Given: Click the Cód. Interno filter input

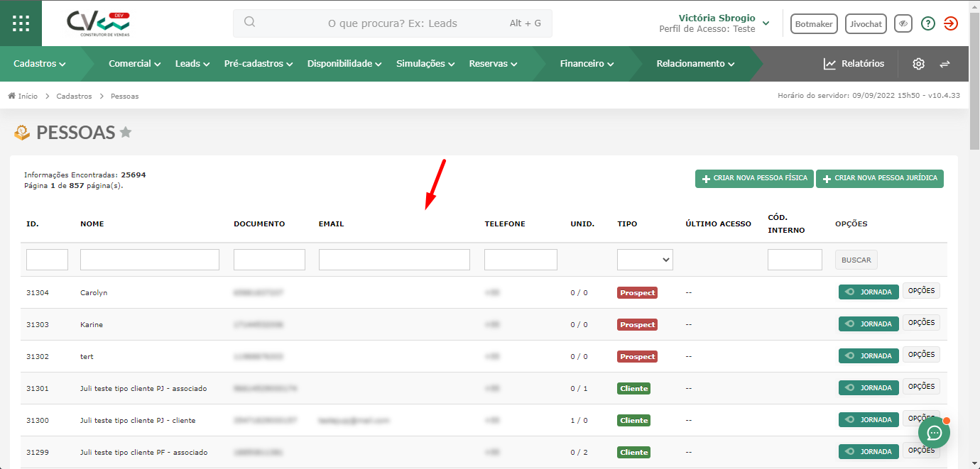Looking at the screenshot, I should 795,260.
